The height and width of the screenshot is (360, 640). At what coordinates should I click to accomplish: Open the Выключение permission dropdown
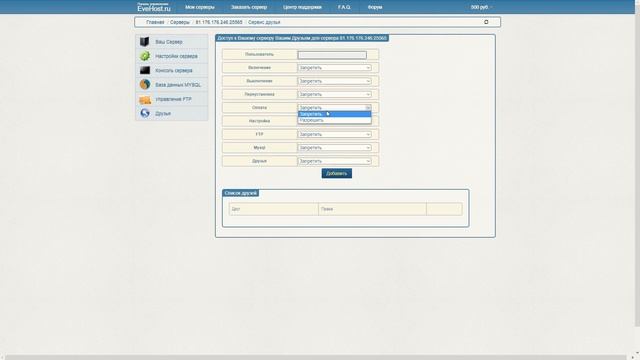pyautogui.click(x=334, y=81)
